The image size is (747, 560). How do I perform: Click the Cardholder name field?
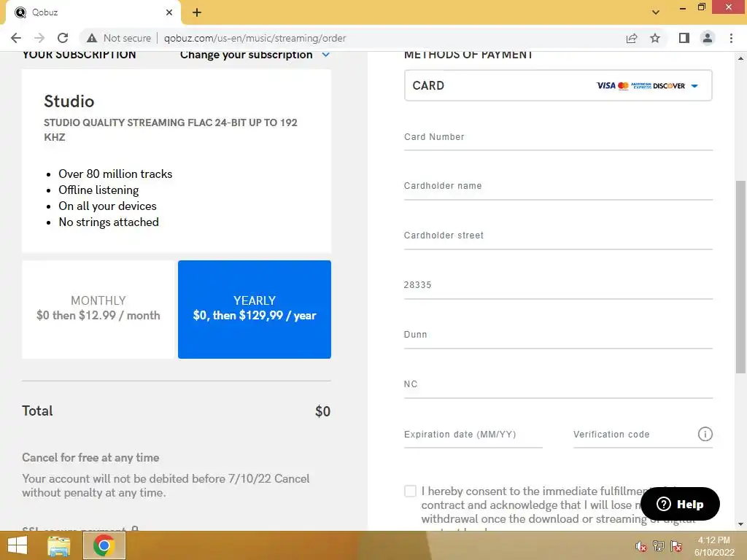click(x=558, y=186)
